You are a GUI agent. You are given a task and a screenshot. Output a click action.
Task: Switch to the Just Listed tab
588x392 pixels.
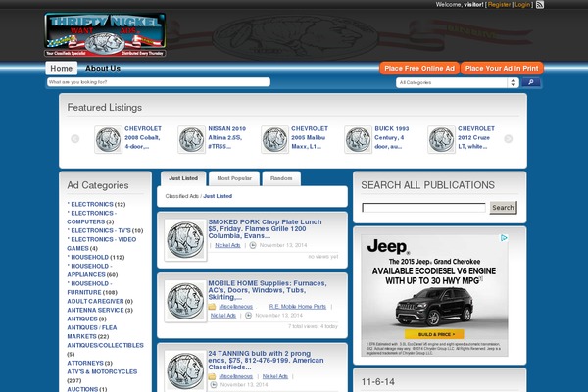coord(183,178)
